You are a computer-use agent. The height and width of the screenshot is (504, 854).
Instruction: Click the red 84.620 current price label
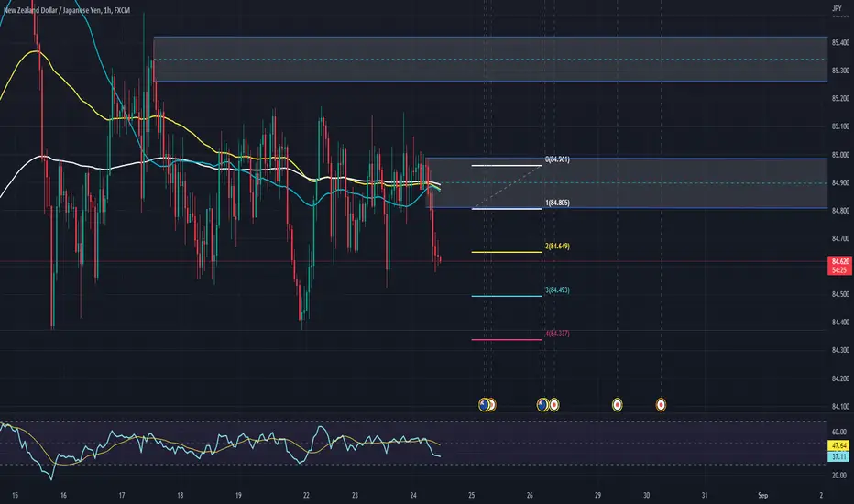[840, 261]
